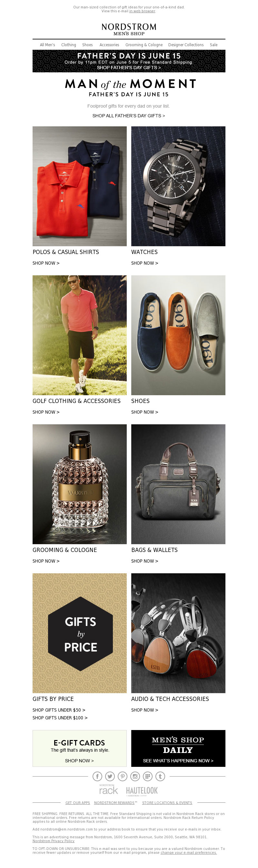Open Men's Shop Daily banner

[x=178, y=748]
